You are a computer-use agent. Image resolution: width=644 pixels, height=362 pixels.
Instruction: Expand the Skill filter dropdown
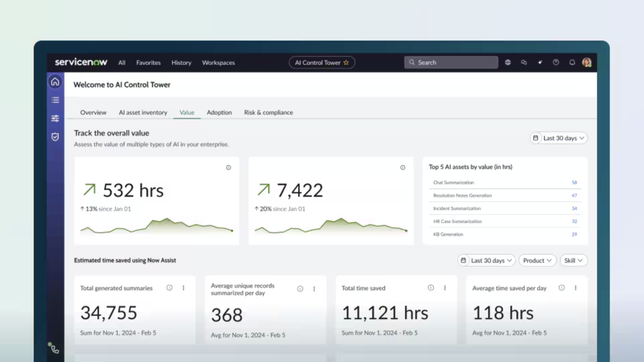574,260
